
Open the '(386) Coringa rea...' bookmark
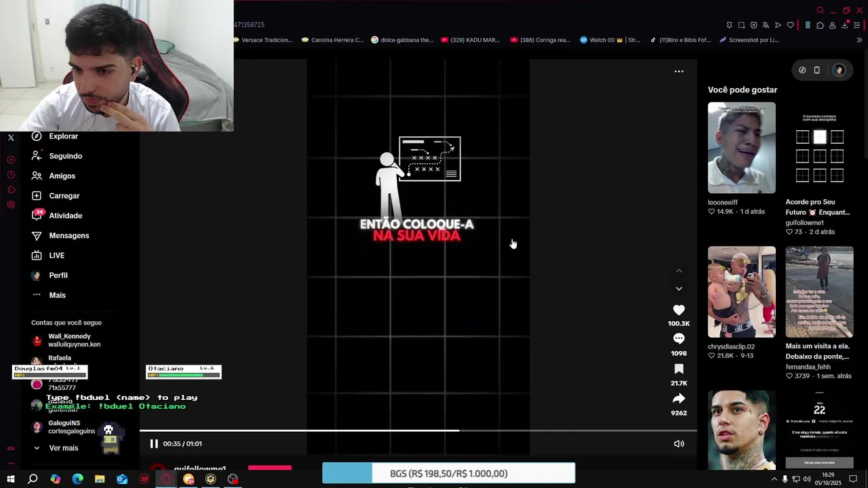point(540,40)
